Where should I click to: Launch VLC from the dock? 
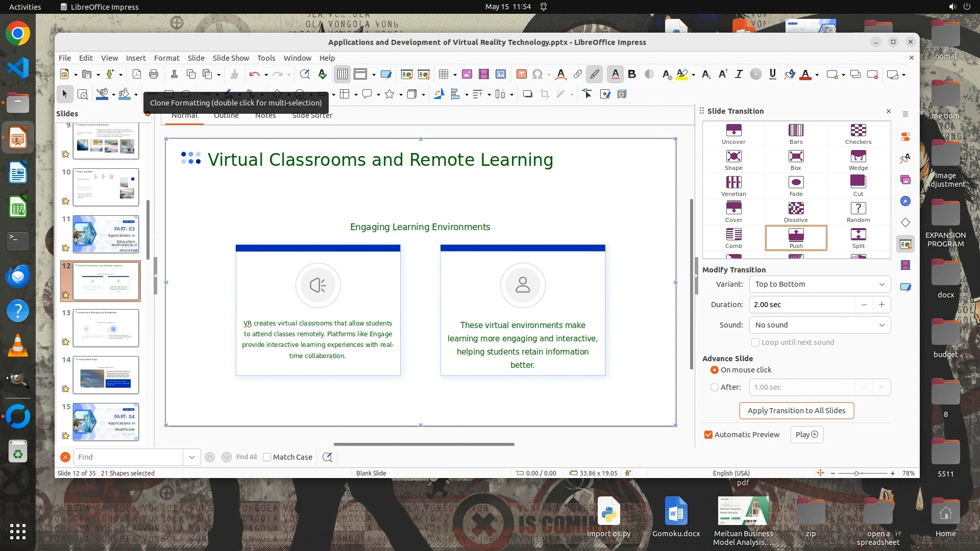(18, 346)
